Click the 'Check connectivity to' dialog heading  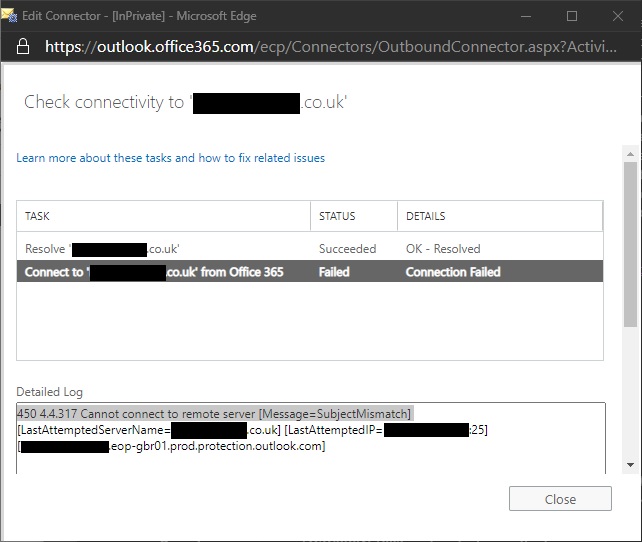point(185,102)
